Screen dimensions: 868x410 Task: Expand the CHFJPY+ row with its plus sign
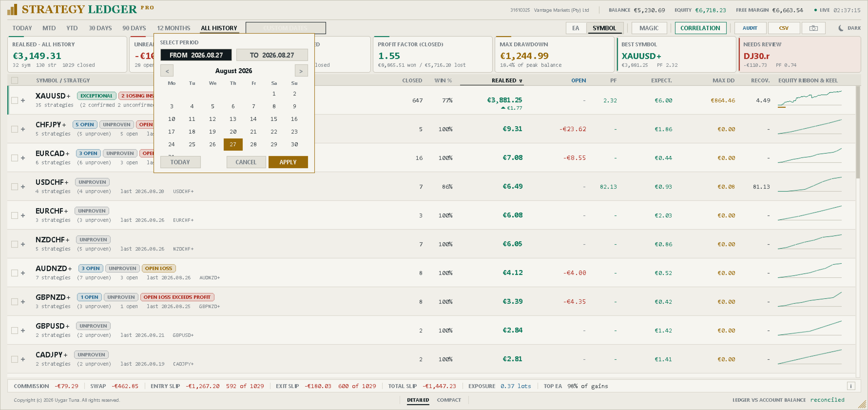tap(23, 129)
